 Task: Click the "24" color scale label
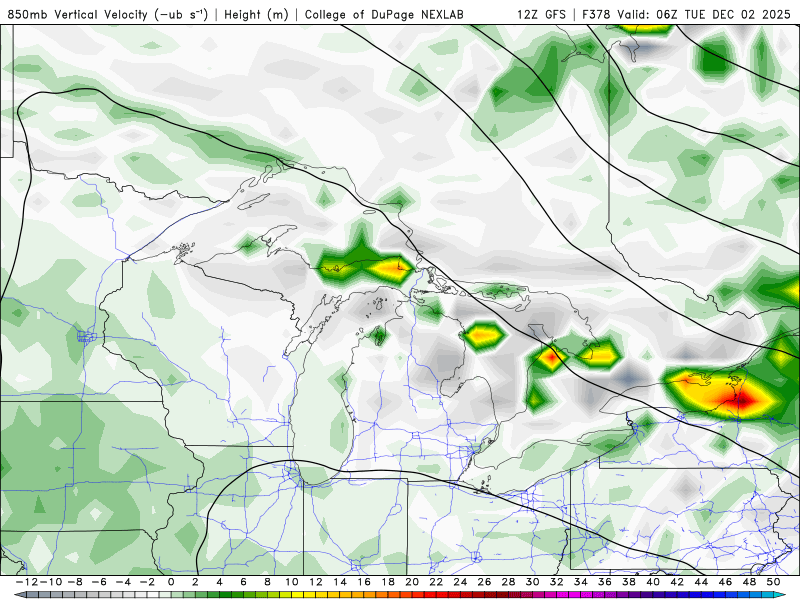460,582
